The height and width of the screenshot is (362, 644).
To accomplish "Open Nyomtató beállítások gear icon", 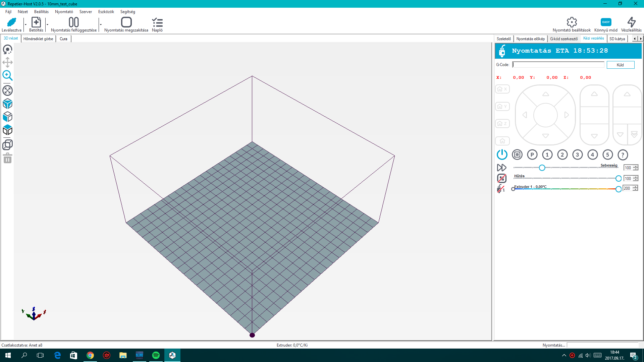I will [572, 22].
